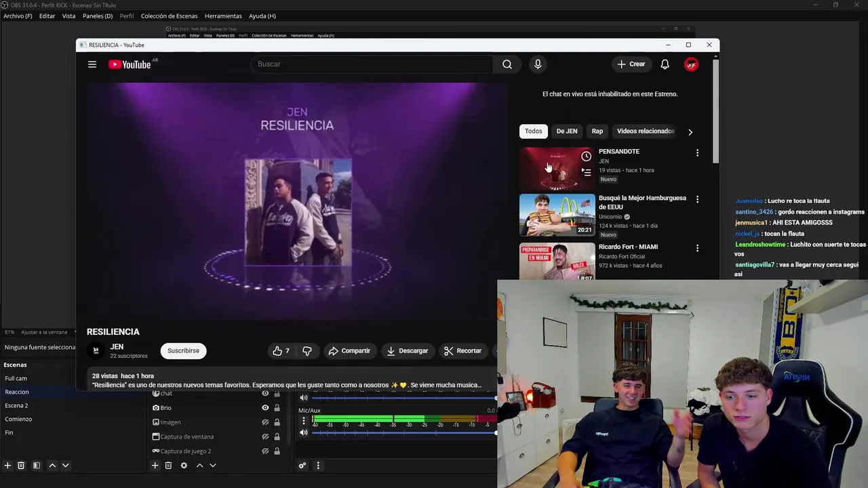Add a new scene with the plus icon
The image size is (868, 488).
tap(7, 466)
